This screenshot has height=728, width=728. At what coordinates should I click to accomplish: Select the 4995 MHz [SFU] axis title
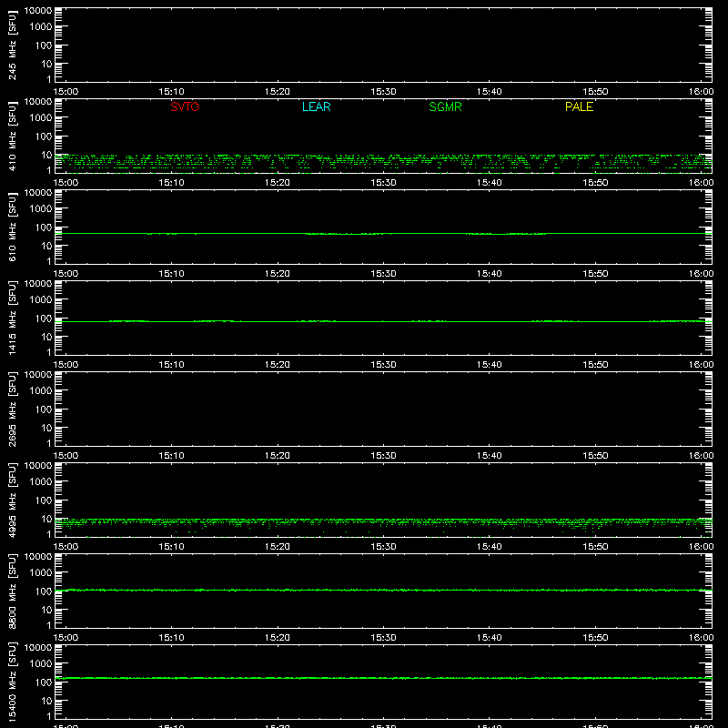pos(12,500)
